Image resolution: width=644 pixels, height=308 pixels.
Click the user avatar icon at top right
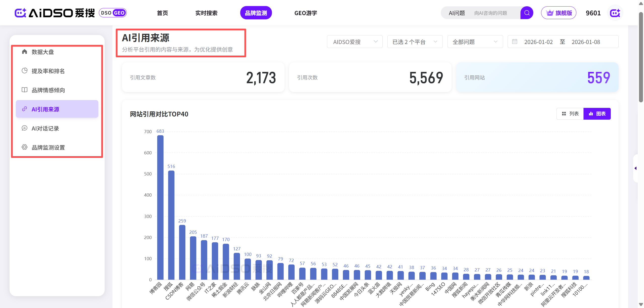coord(615,13)
